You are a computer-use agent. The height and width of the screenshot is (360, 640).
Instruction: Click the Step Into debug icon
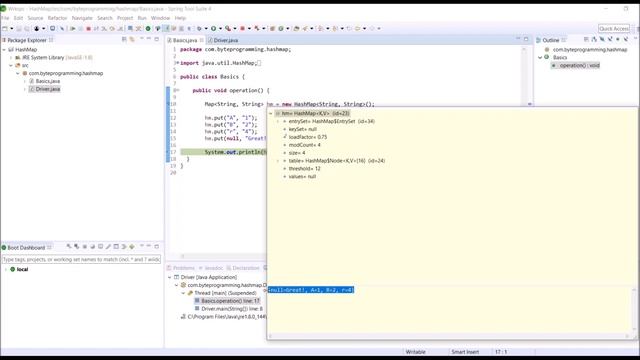click(104, 29)
